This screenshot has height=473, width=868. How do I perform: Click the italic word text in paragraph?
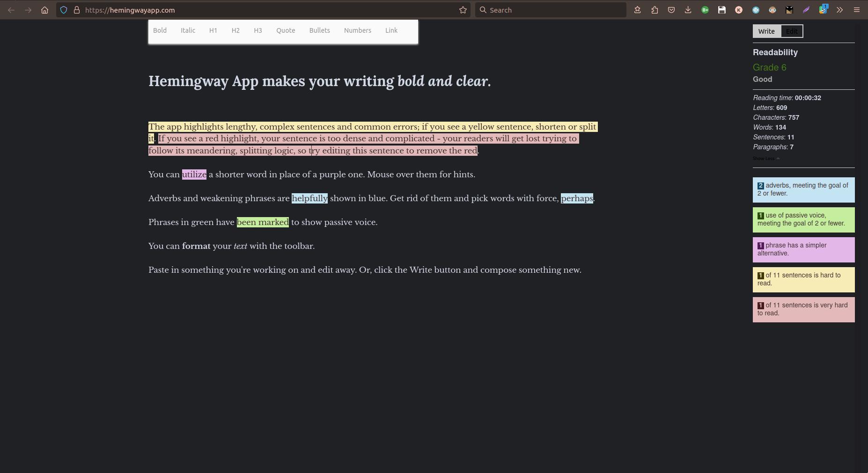pyautogui.click(x=240, y=246)
